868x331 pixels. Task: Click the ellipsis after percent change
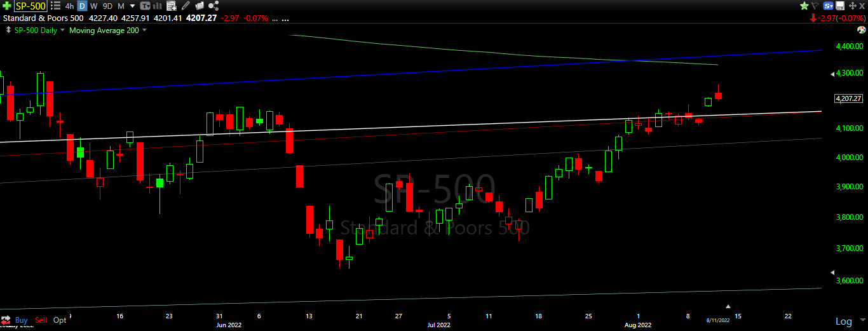click(275, 18)
